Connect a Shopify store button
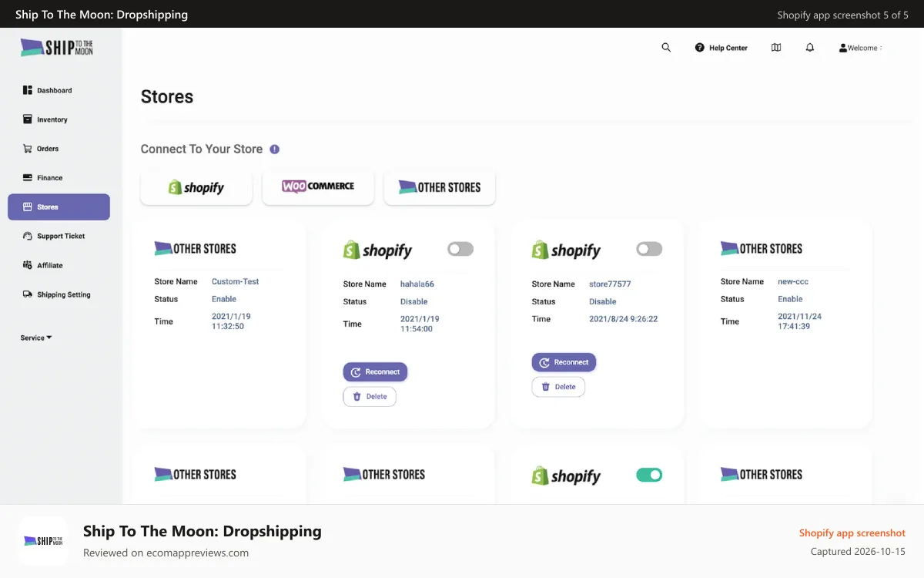This screenshot has height=578, width=924. pos(196,187)
